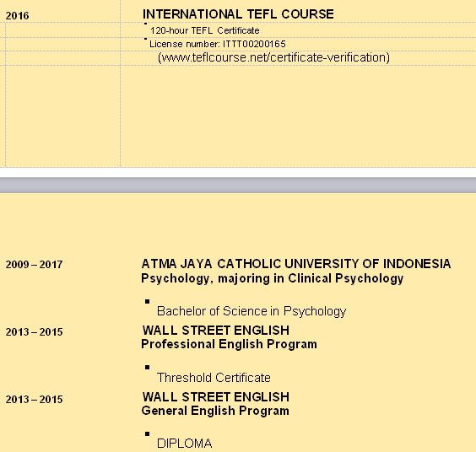Viewport: 476px width, 452px height.
Task: Click the DIPLOMA text
Action: point(184,444)
